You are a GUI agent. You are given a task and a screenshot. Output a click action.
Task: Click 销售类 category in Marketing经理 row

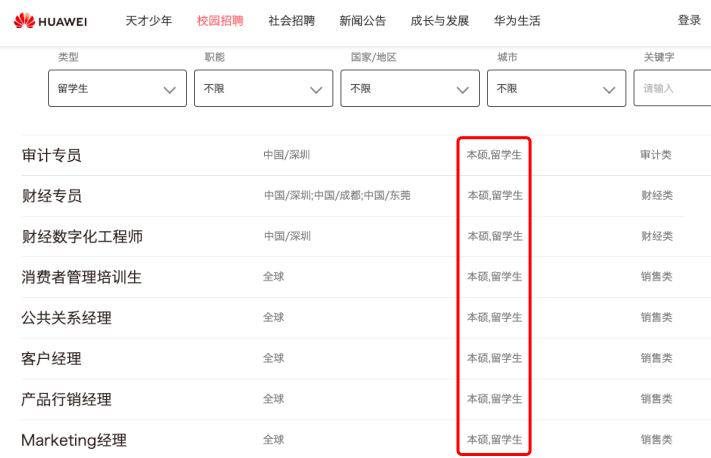click(x=657, y=439)
